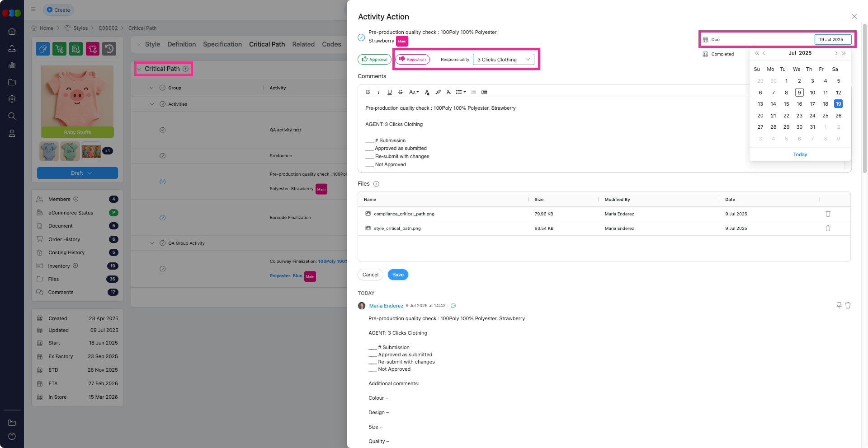Click the Bold formatting icon in comments editor
Image resolution: width=868 pixels, height=448 pixels.
coord(368,92)
